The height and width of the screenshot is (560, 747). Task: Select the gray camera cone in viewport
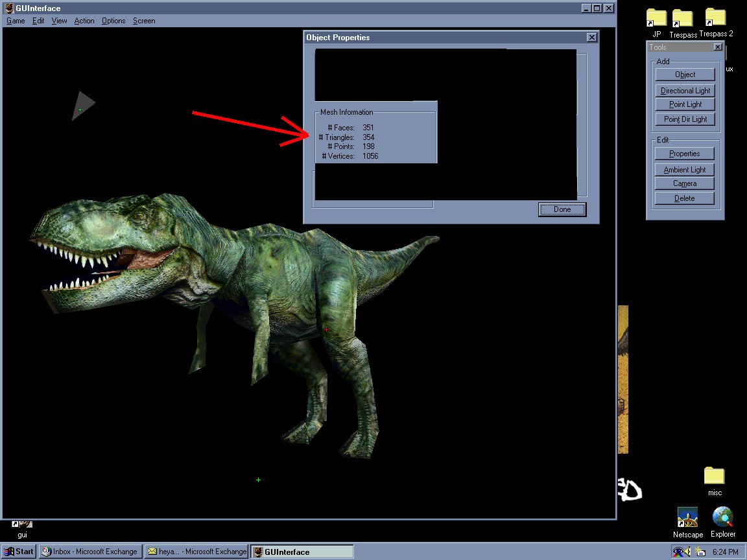[x=83, y=105]
